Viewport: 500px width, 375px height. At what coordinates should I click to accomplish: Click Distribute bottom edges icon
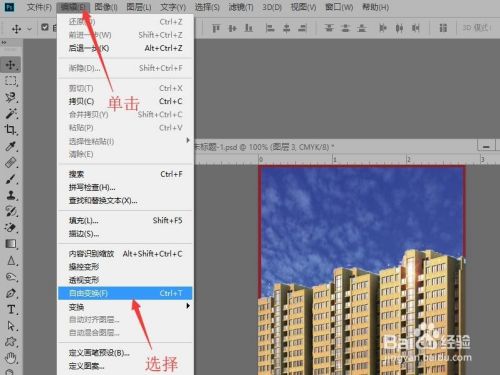362,28
